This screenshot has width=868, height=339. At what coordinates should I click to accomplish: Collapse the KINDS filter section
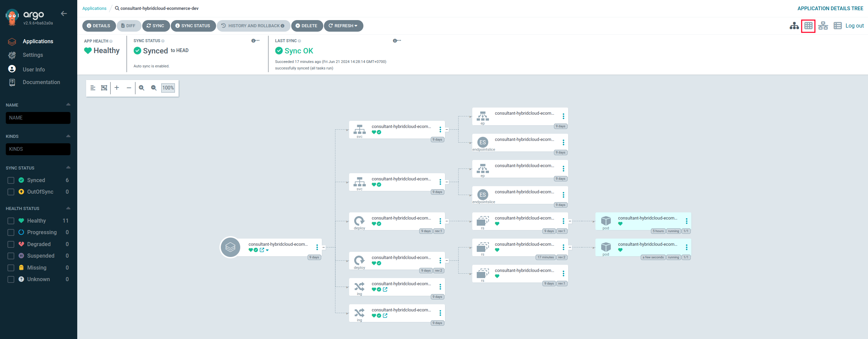tap(68, 136)
